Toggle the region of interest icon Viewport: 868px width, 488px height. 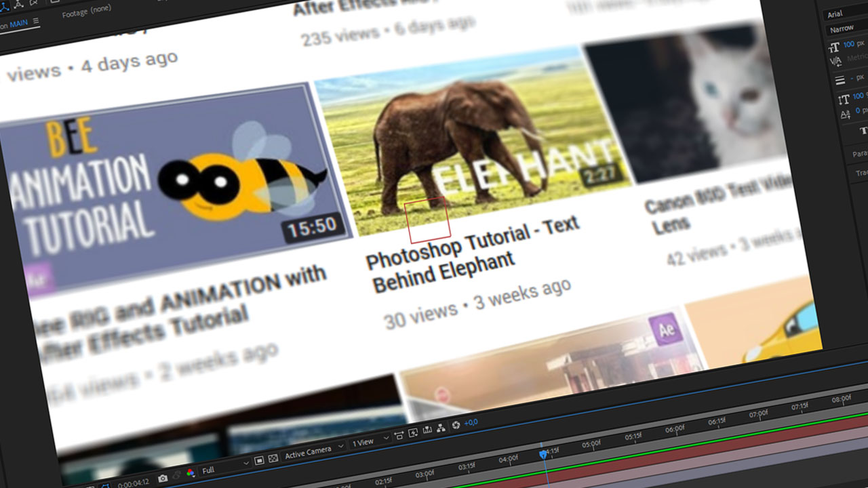pos(259,461)
